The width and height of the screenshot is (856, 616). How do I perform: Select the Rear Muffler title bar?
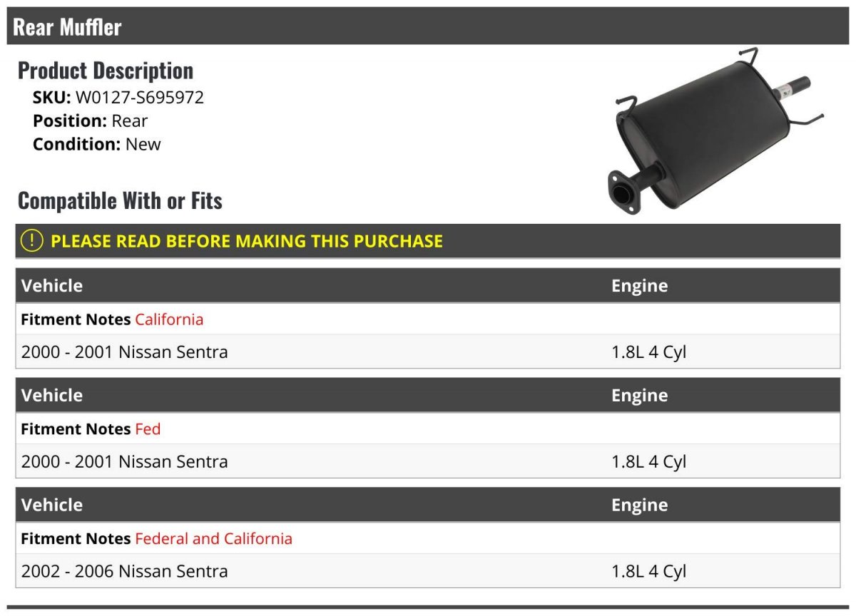(428, 26)
